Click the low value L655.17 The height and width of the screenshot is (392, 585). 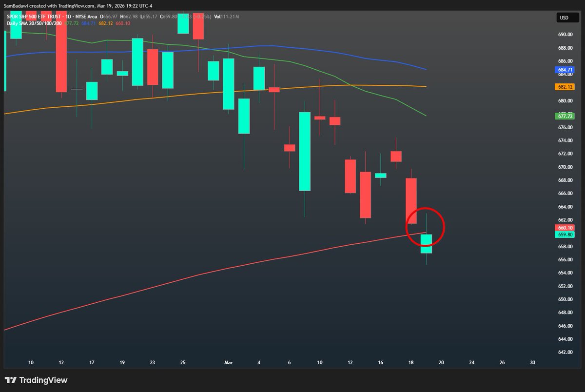point(149,17)
